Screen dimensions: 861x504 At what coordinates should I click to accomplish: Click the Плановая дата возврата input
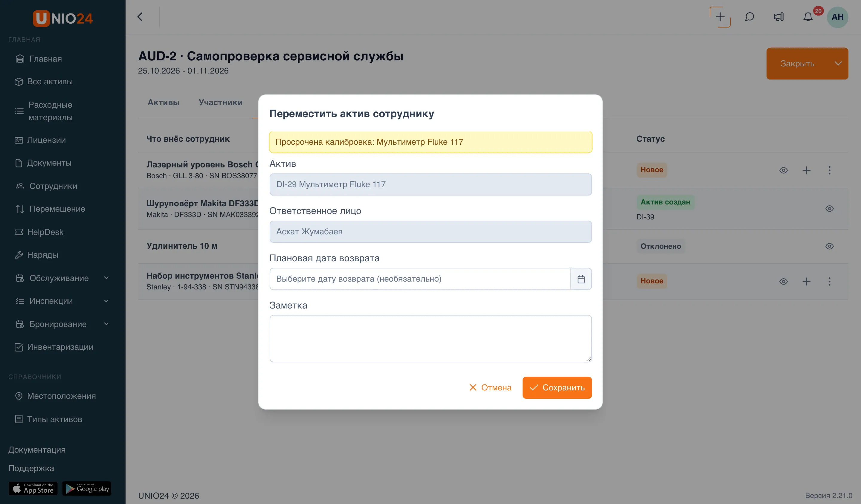point(420,279)
